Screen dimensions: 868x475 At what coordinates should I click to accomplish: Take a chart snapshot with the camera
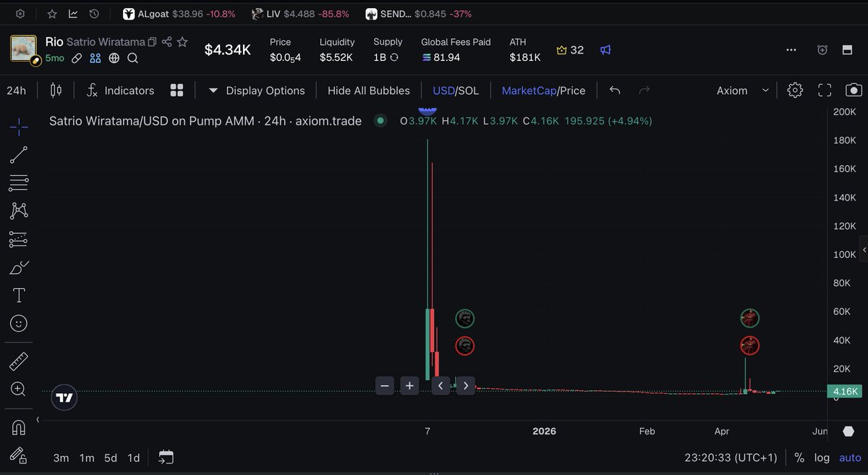854,91
